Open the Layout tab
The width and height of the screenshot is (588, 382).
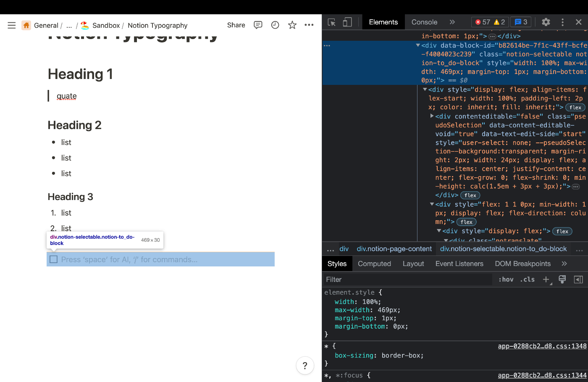413,263
